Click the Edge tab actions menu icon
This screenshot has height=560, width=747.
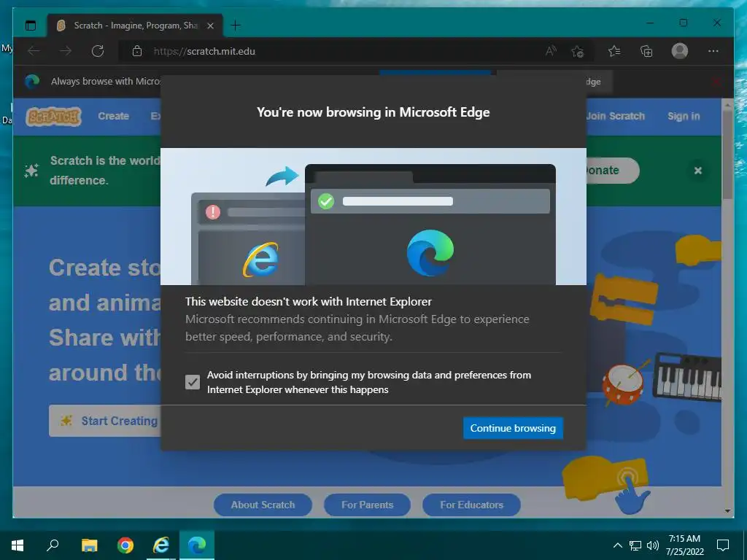[x=31, y=26]
